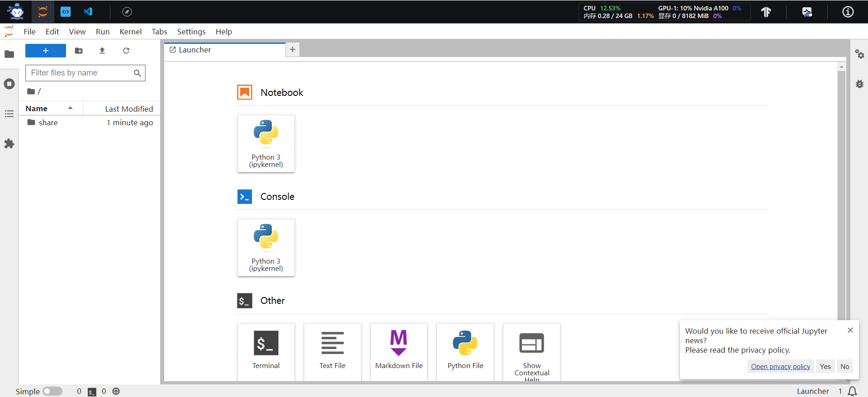The height and width of the screenshot is (397, 868).
Task: Toggle Simple interface mode switch
Action: (52, 391)
